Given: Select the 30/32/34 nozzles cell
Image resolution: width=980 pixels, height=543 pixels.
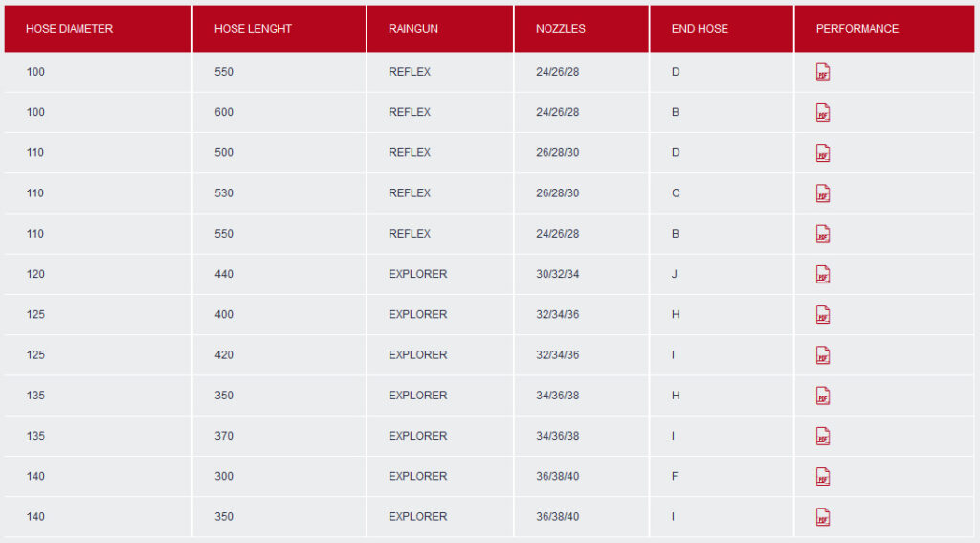Looking at the screenshot, I should (x=557, y=274).
